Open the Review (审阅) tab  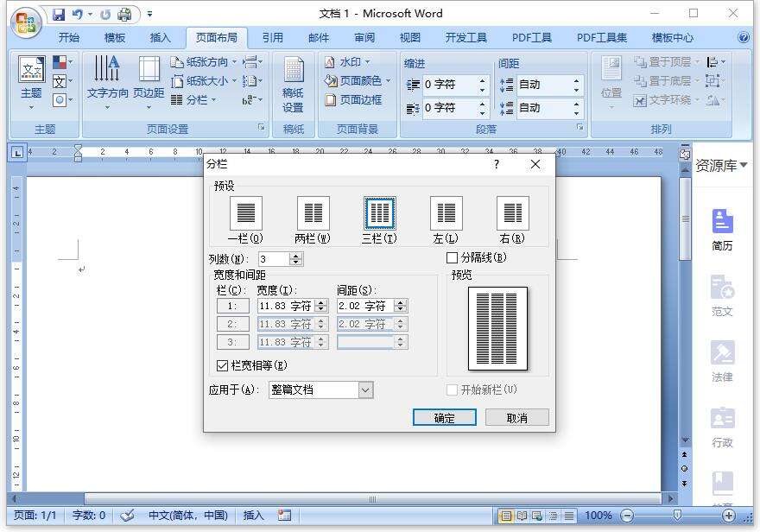(364, 38)
